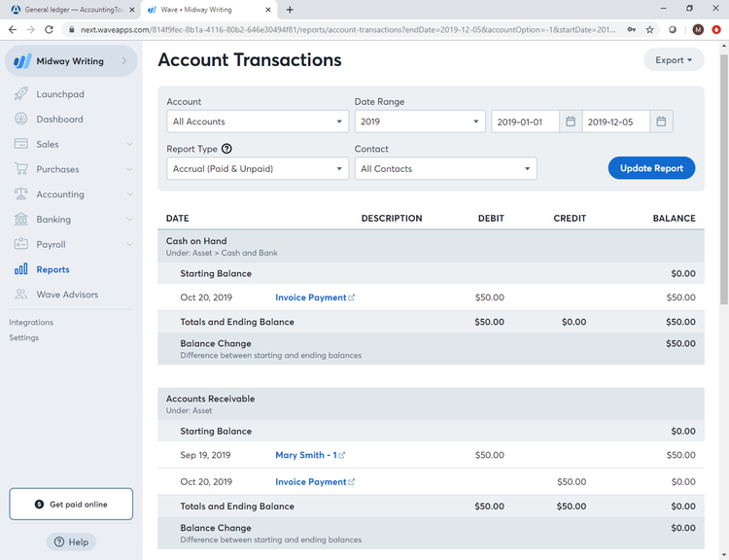Click external link icon on Cash on Hand Invoice Payment

[x=352, y=297]
